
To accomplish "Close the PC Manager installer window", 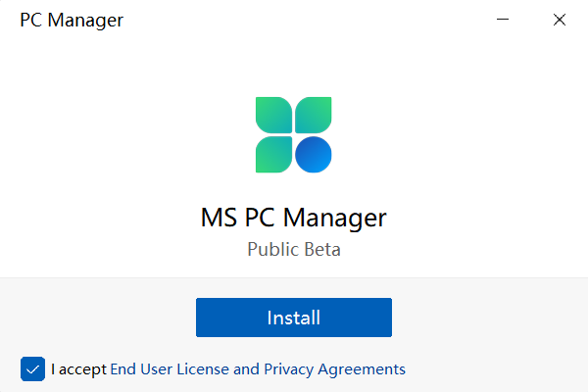I will 560,20.
